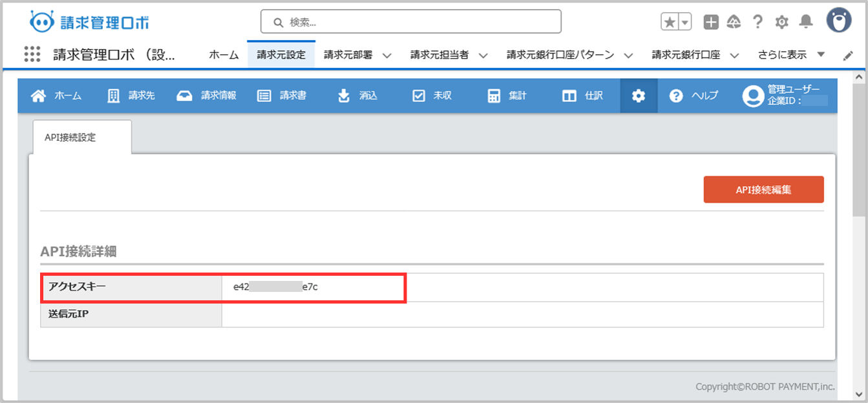This screenshot has height=403, width=868.
Task: Click the pencil edit navigation icon
Action: point(848,56)
